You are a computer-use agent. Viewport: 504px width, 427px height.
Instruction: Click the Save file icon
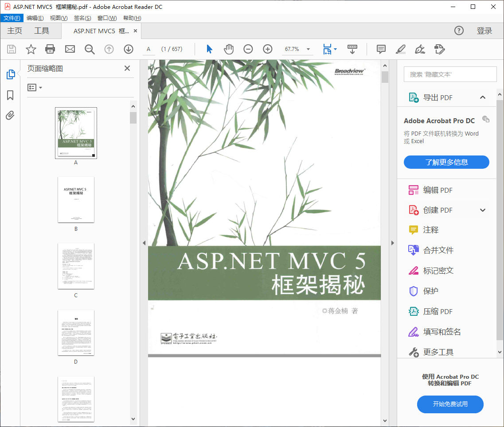click(x=12, y=49)
